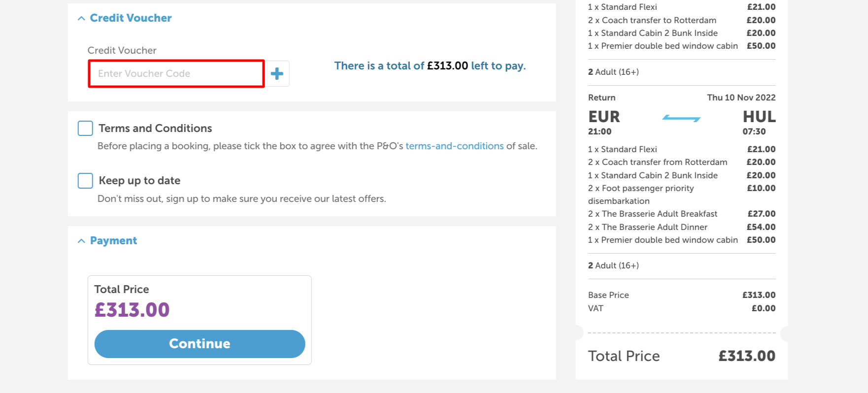The image size is (868, 393).
Task: Click the blue arrow between EUR and HUL
Action: pos(682,118)
